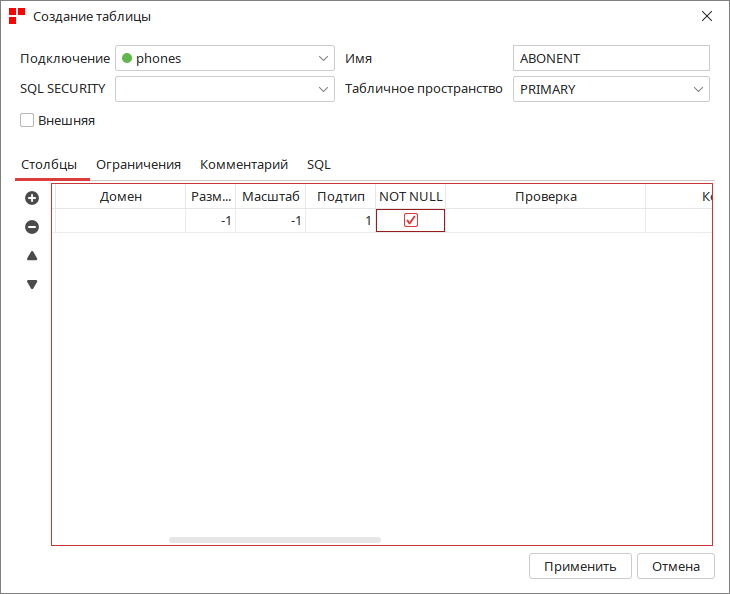The height and width of the screenshot is (594, 730).
Task: Click the Отмена button
Action: 676,566
